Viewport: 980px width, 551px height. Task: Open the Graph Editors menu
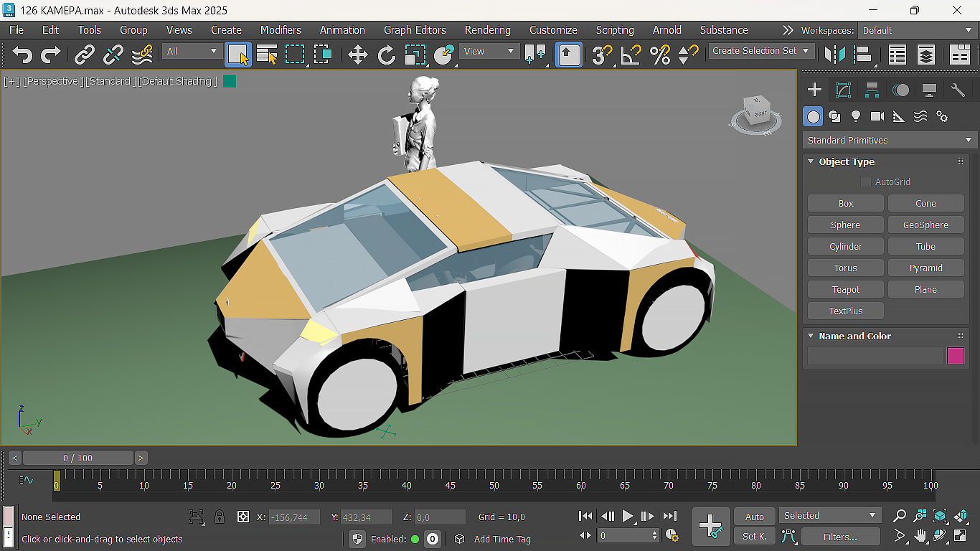click(x=415, y=30)
